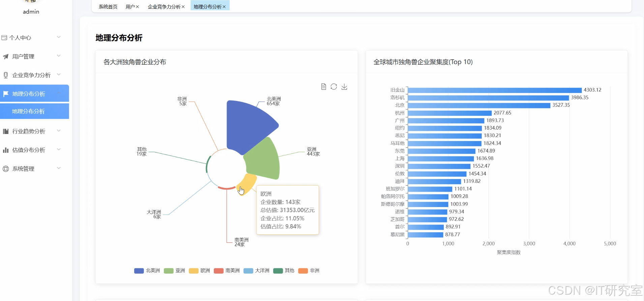Switch to the 系统首页 tab
644x301 pixels.
pos(108,7)
